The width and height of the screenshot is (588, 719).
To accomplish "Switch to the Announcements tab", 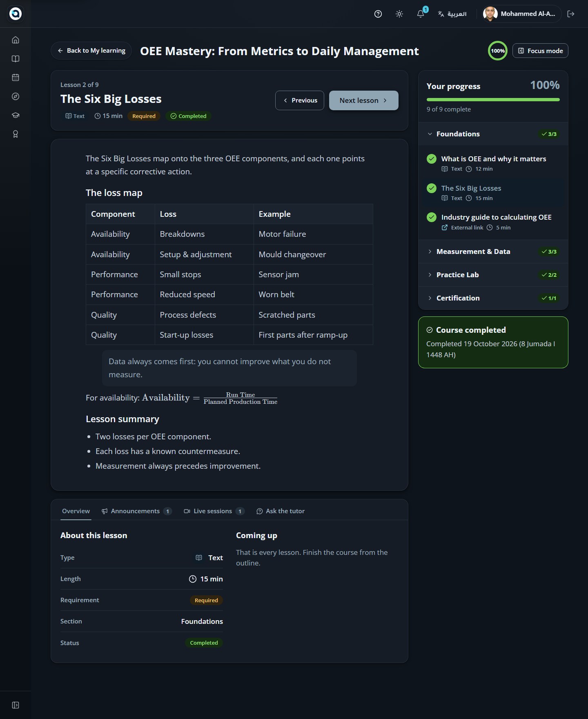I will pyautogui.click(x=137, y=511).
